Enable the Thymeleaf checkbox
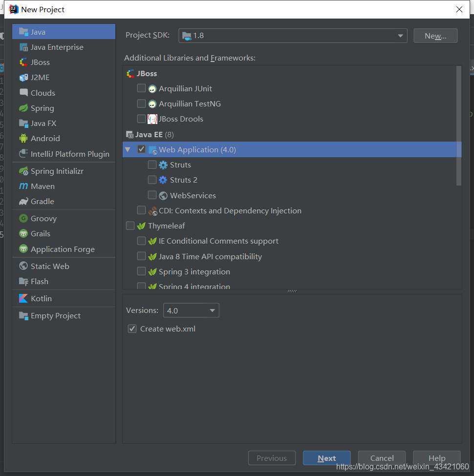 (x=130, y=226)
